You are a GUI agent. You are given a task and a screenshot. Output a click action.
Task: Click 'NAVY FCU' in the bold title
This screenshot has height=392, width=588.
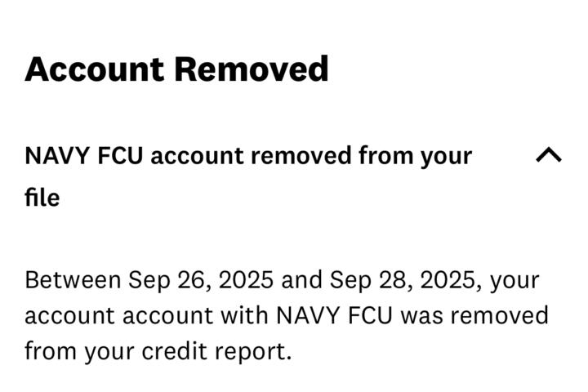[x=84, y=155]
